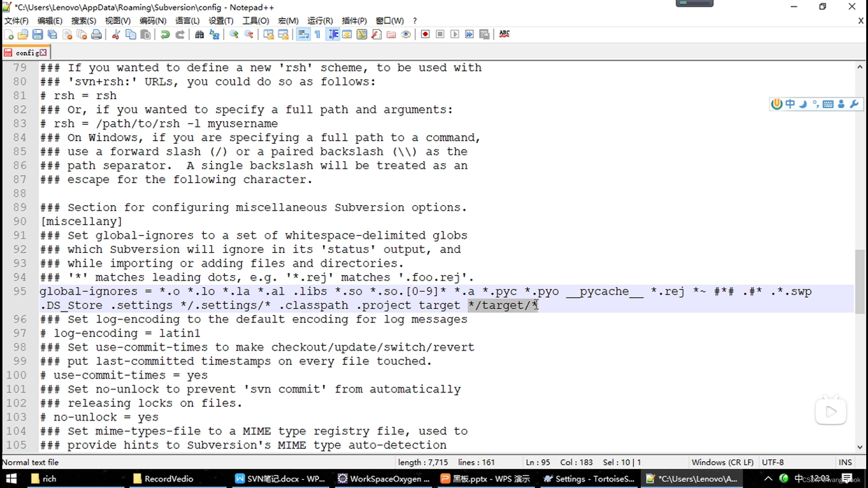This screenshot has height=488, width=868.
Task: Toggle file monitoring eye icon
Action: 406,34
